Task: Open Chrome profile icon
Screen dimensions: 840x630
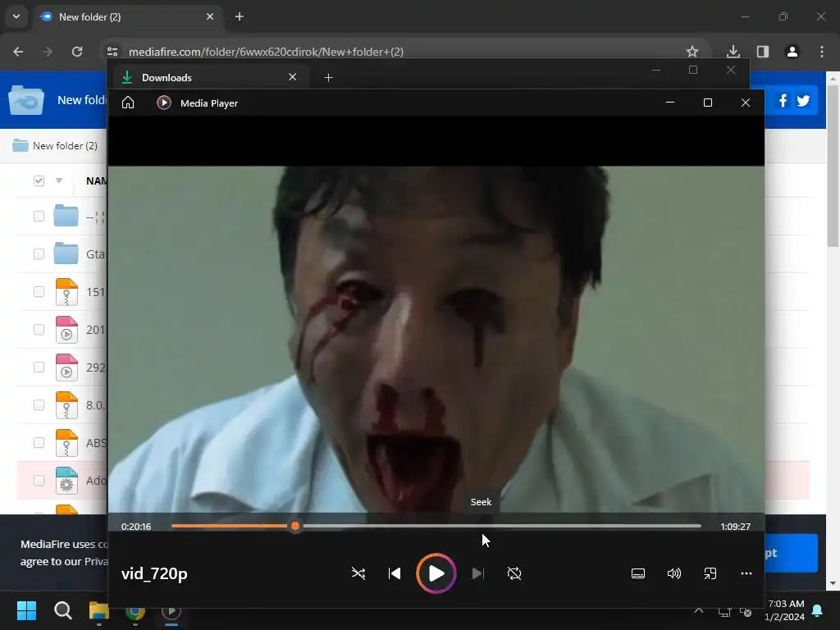Action: [792, 52]
